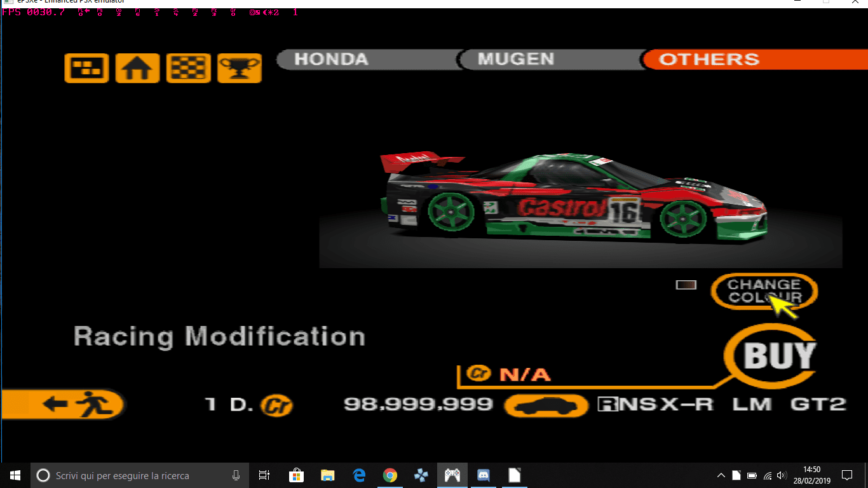Switch to the MUGEN tab
This screenshot has height=488, width=868.
click(x=550, y=60)
